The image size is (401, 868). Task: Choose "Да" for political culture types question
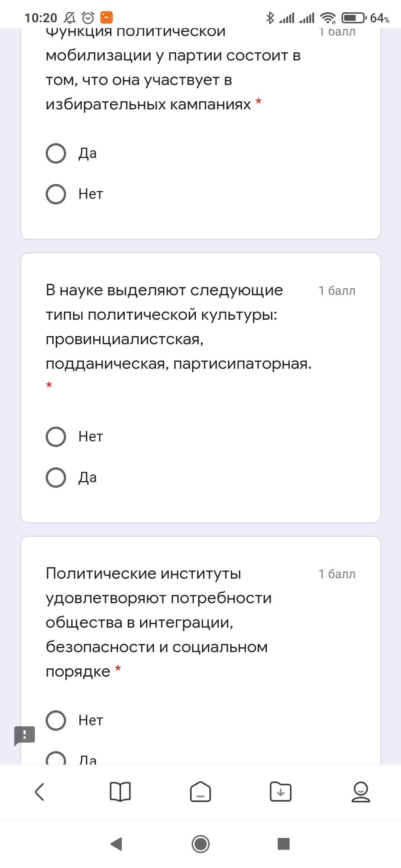pos(56,477)
